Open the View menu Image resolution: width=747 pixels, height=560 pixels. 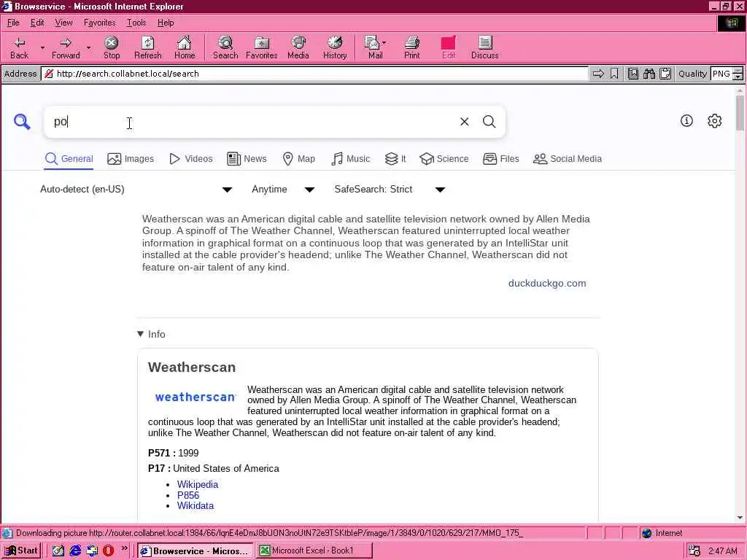pos(63,23)
